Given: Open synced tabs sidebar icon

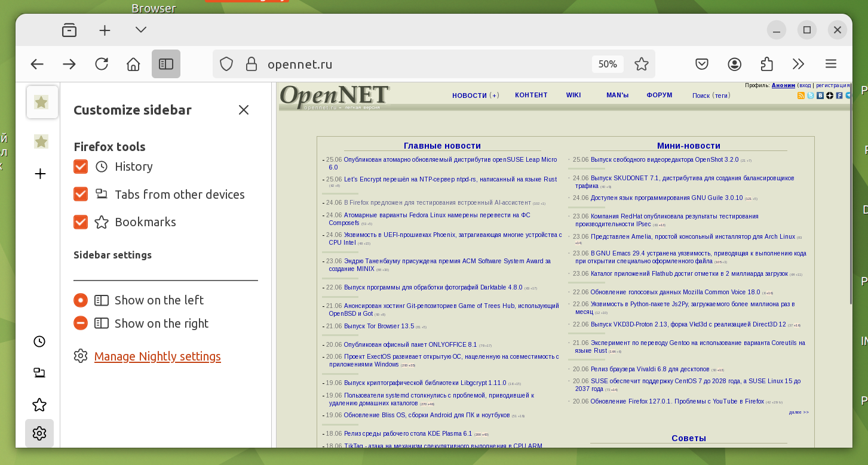Looking at the screenshot, I should click(x=39, y=373).
